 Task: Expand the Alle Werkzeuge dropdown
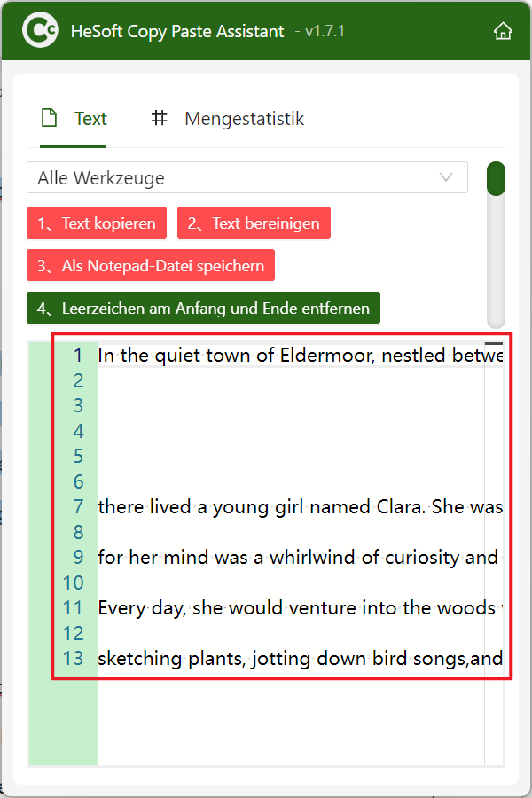coord(246,177)
